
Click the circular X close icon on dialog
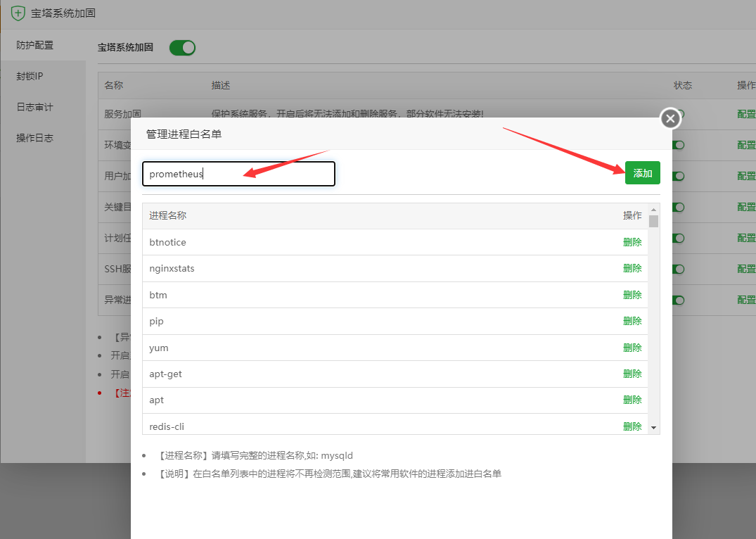click(x=669, y=118)
